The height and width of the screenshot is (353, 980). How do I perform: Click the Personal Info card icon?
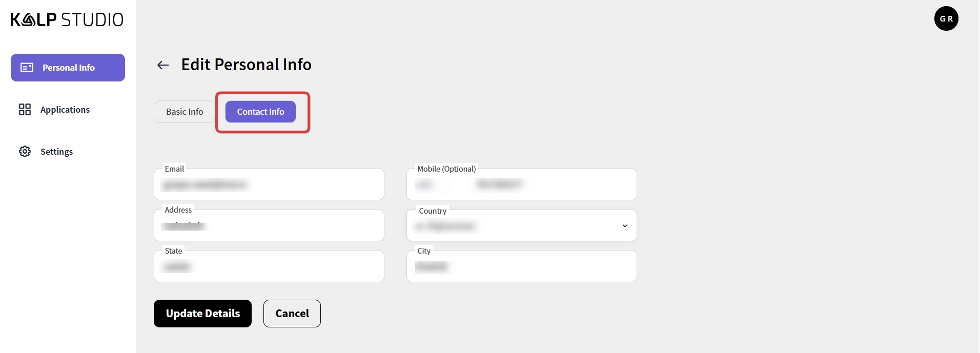27,68
